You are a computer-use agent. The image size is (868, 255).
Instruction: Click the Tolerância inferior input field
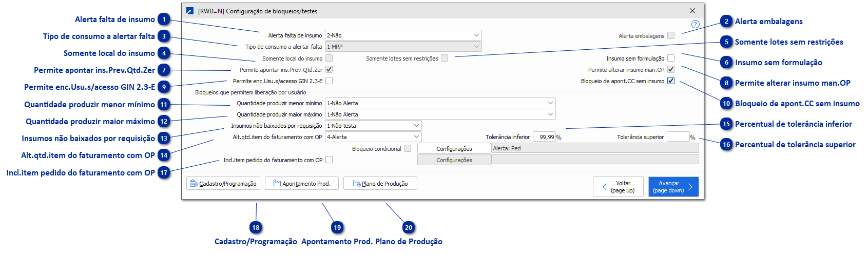[544, 137]
